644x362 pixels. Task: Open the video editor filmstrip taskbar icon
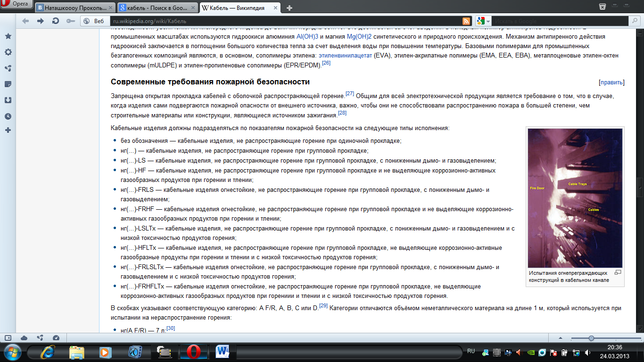[x=165, y=352]
